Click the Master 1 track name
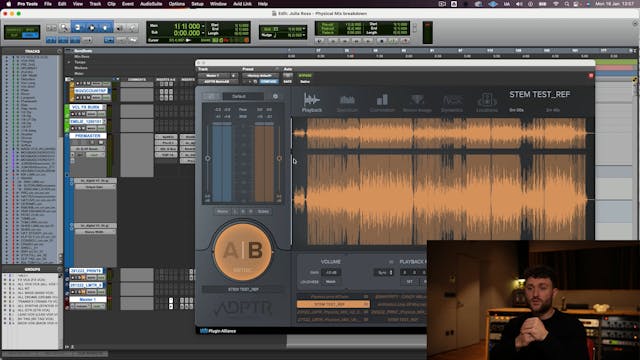The image size is (640, 360). (x=88, y=299)
